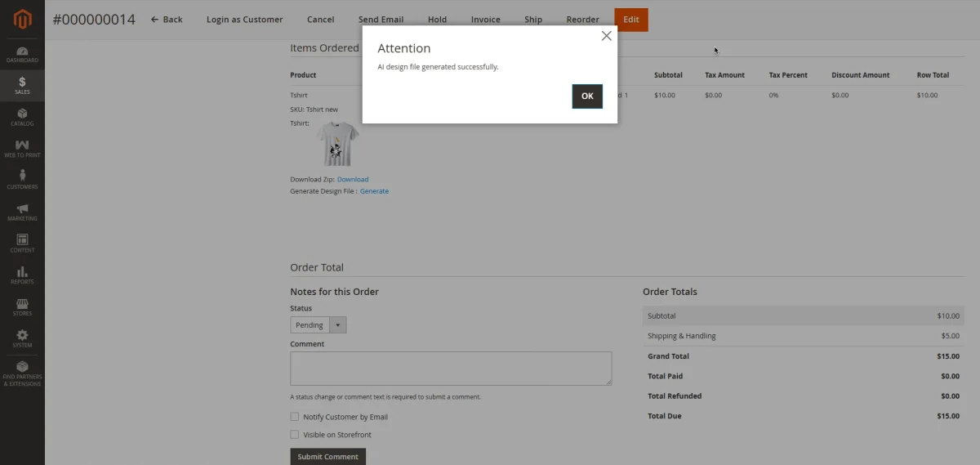This screenshot has height=465, width=980.
Task: Click the Tax Amount column header
Action: click(x=725, y=75)
